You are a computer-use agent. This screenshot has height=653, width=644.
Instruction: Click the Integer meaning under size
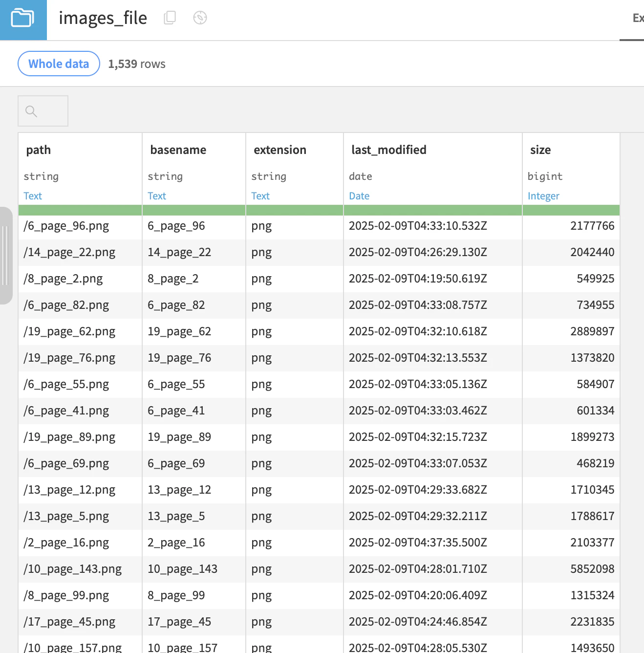click(x=543, y=196)
